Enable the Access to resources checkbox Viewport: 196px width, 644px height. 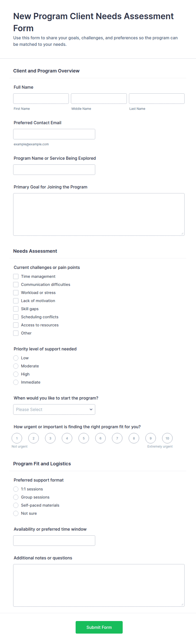16,325
